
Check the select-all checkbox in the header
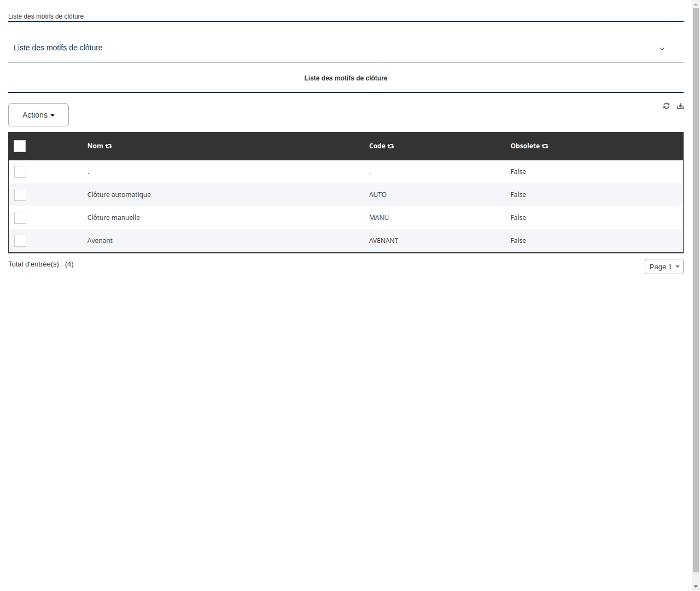20,146
